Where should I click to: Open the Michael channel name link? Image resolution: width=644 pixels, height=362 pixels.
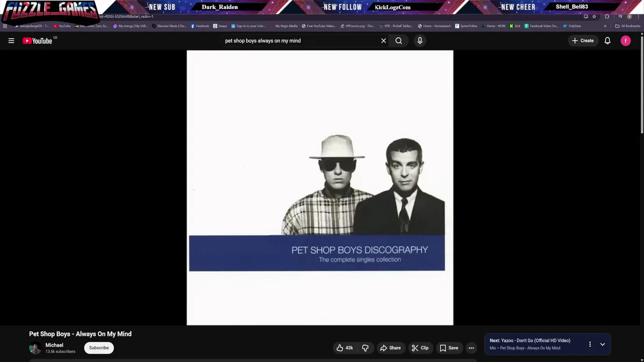tap(54, 345)
